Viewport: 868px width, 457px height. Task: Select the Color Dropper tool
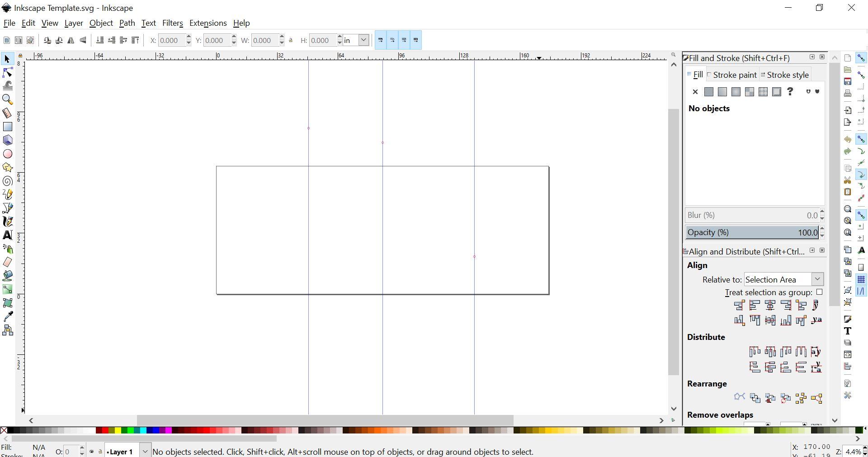[x=8, y=316]
